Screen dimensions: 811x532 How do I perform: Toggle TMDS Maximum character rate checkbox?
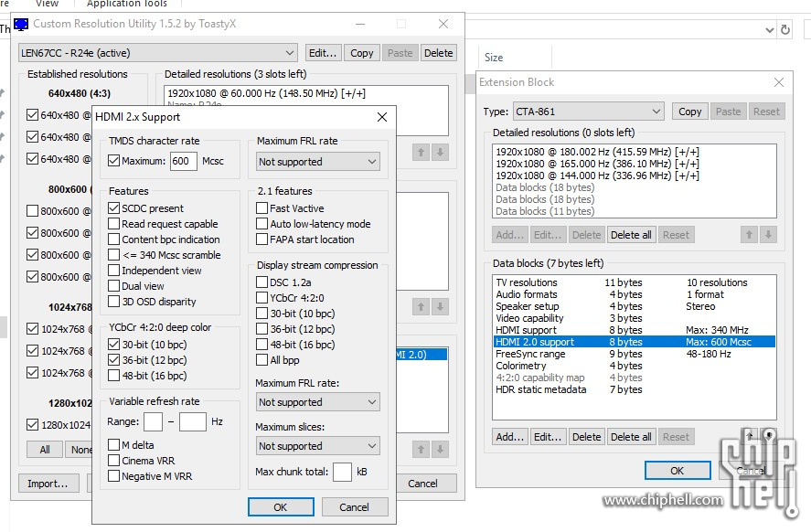(x=113, y=161)
